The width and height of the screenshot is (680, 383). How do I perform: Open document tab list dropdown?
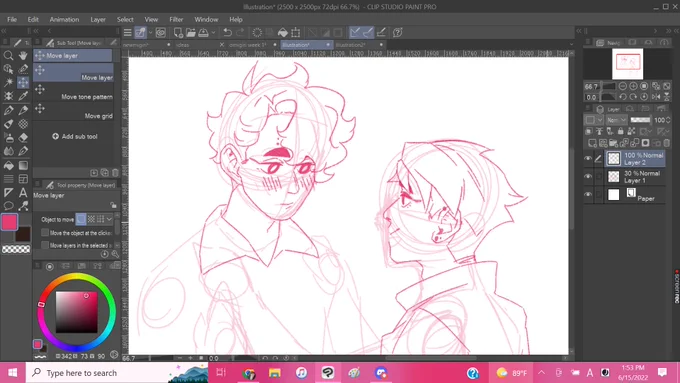(x=571, y=44)
